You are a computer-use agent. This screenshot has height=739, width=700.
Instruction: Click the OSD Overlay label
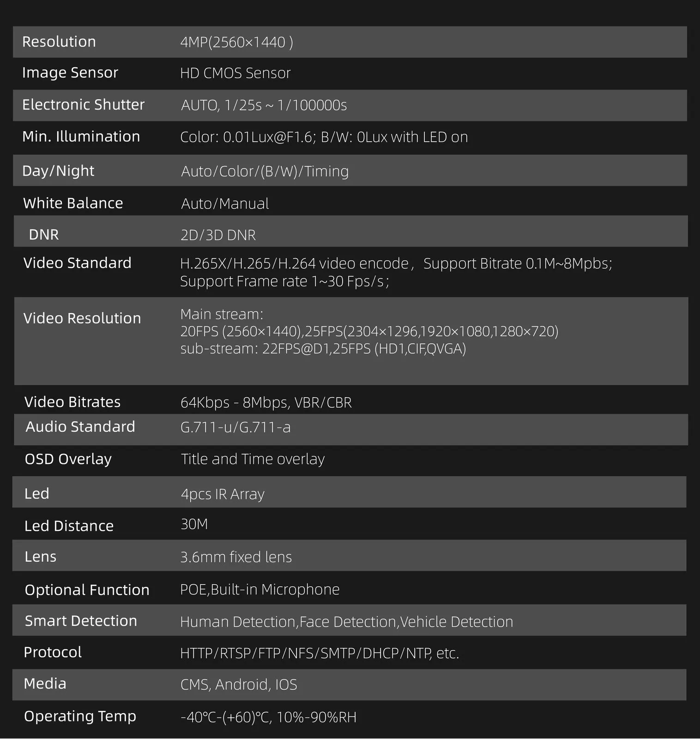68,459
